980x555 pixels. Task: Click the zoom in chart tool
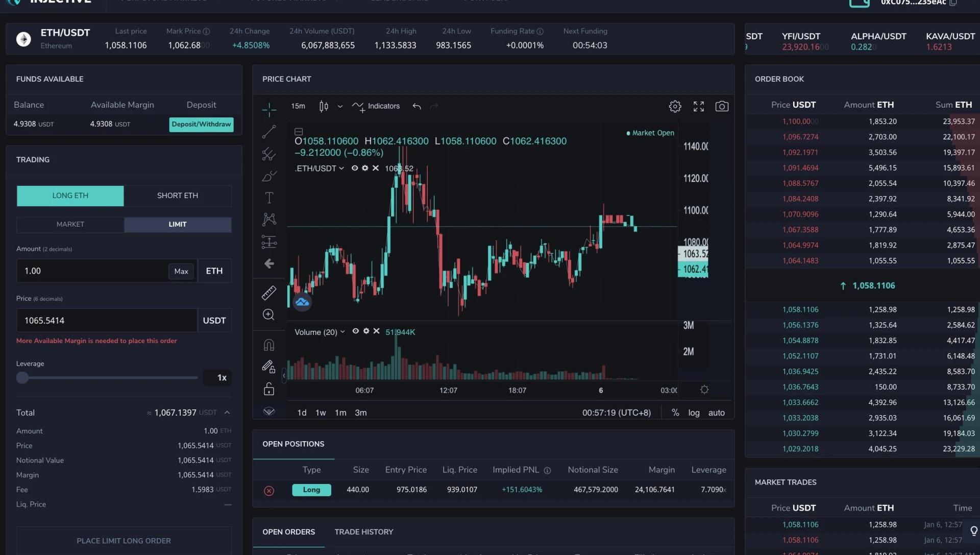269,315
